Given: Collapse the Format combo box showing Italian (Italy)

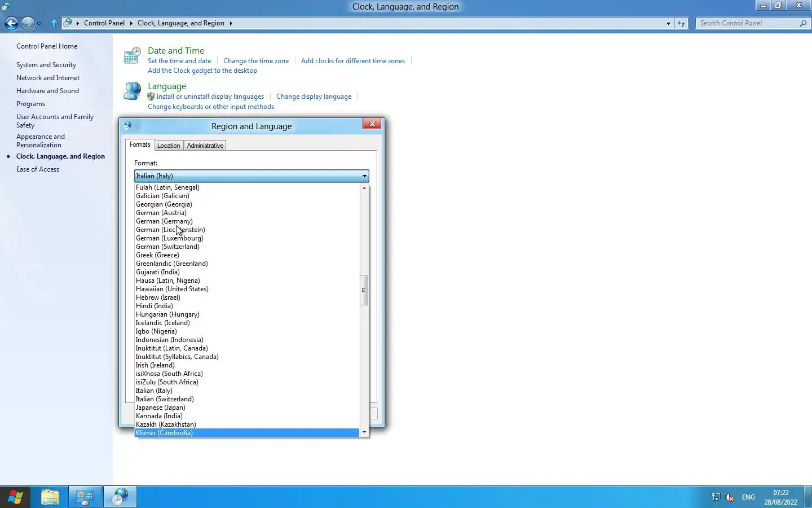Looking at the screenshot, I should (x=251, y=176).
